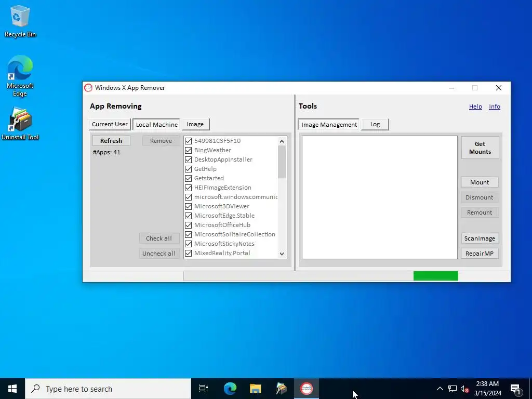
Task: Toggle the MicrosoftStickyNotes checkbox
Action: (x=188, y=244)
